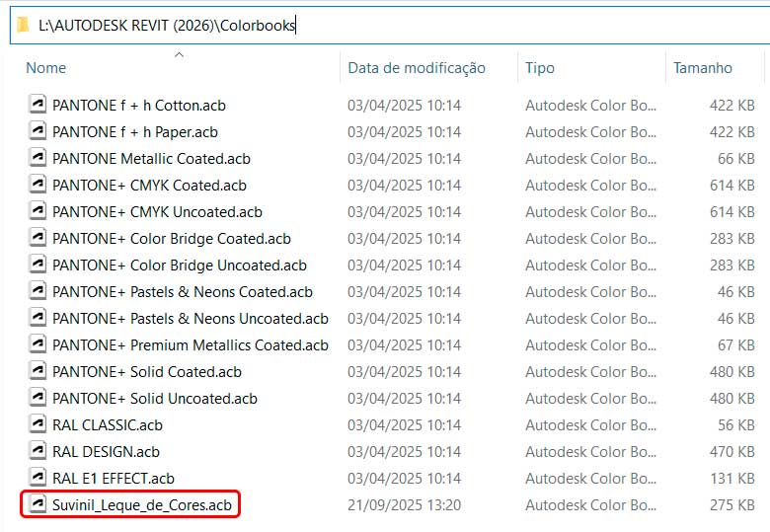Select the PANTONE Metallic Coated.acb file icon
770x532 pixels.
pos(38,158)
